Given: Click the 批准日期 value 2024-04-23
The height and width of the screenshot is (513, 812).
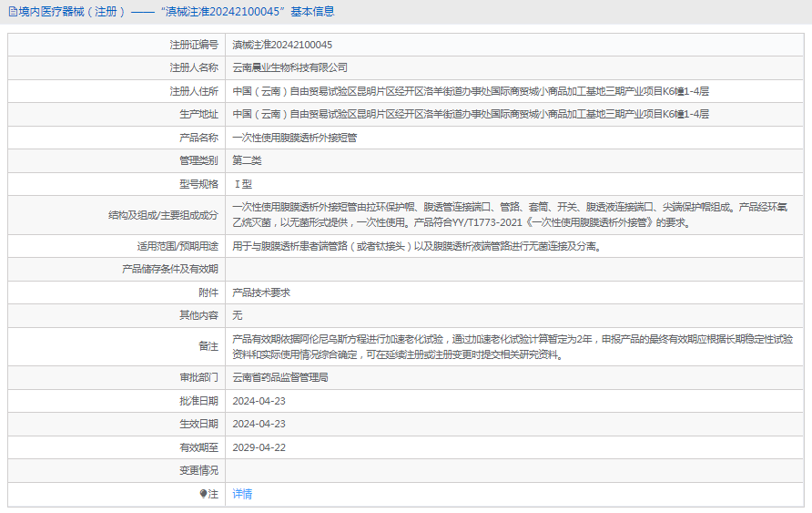Looking at the screenshot, I should coord(259,401).
